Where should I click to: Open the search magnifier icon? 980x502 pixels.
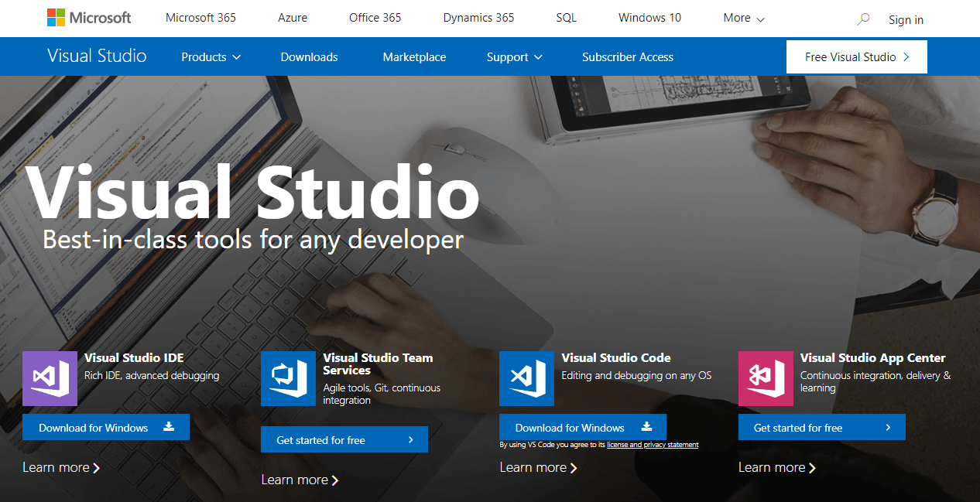(863, 19)
